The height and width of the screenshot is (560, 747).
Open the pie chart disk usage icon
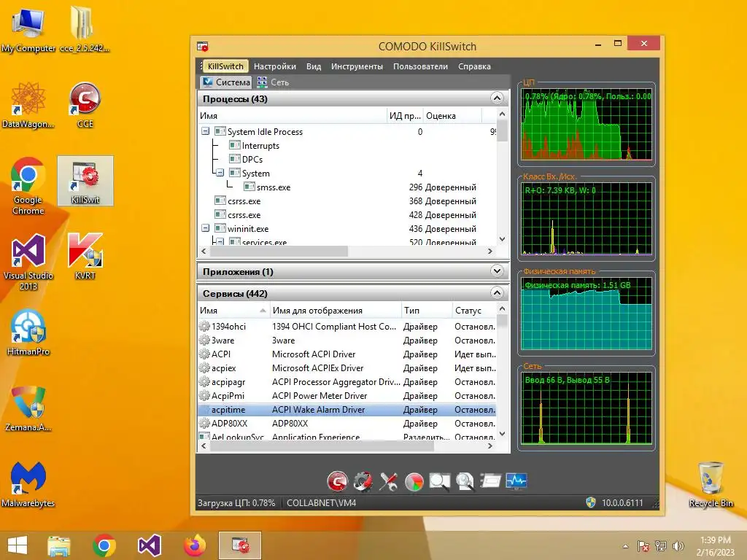tap(414, 482)
